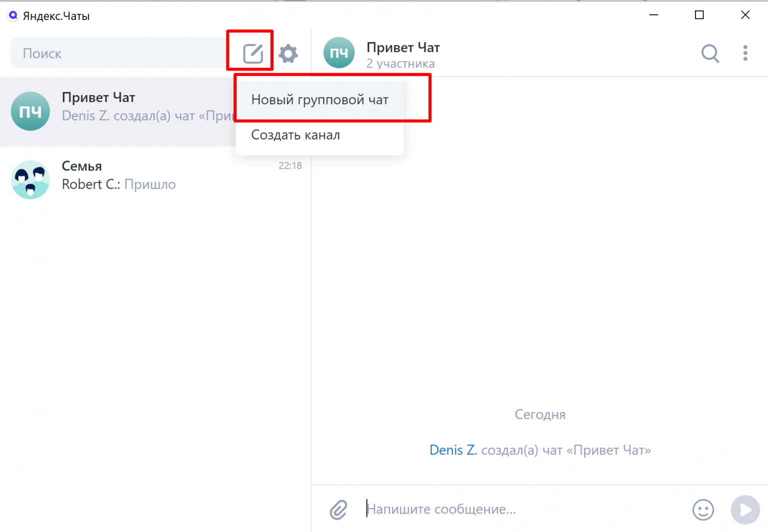Select the ПЧ avatar in chat list
Screen dimensions: 768x532
click(x=30, y=111)
